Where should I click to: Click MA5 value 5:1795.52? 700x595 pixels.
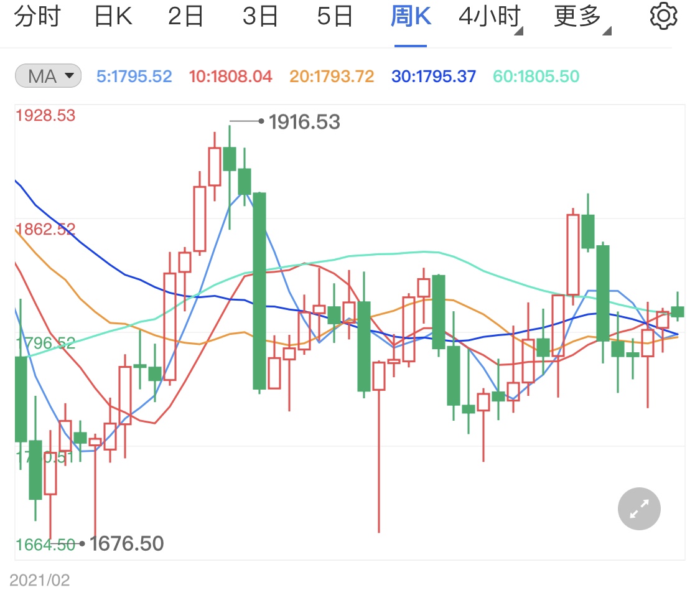pos(134,77)
